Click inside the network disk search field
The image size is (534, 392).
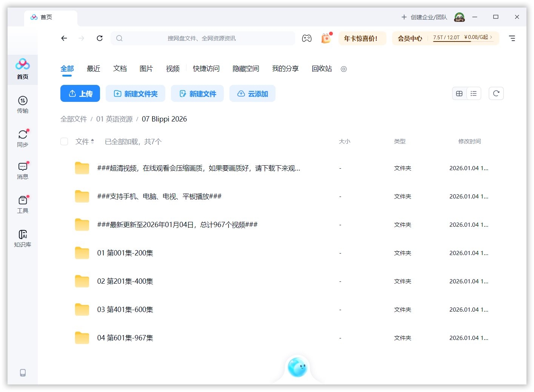pos(203,38)
